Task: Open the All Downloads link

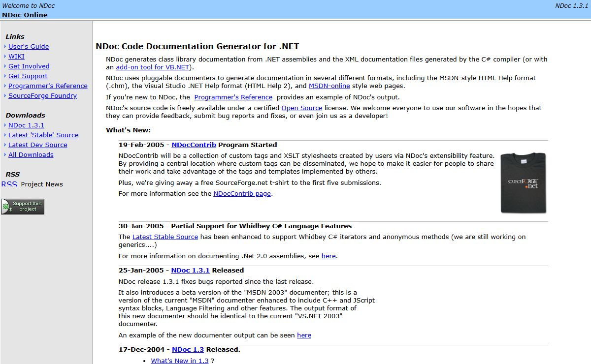Action: pyautogui.click(x=31, y=154)
